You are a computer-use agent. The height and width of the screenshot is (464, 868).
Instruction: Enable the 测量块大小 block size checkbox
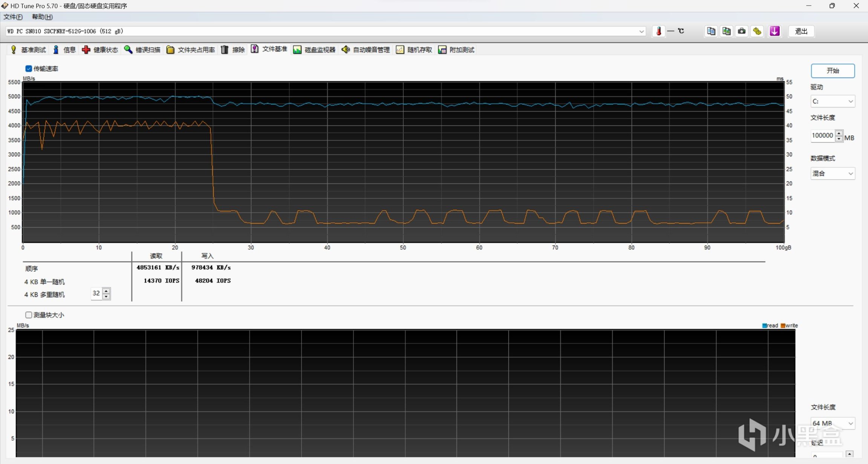(29, 315)
